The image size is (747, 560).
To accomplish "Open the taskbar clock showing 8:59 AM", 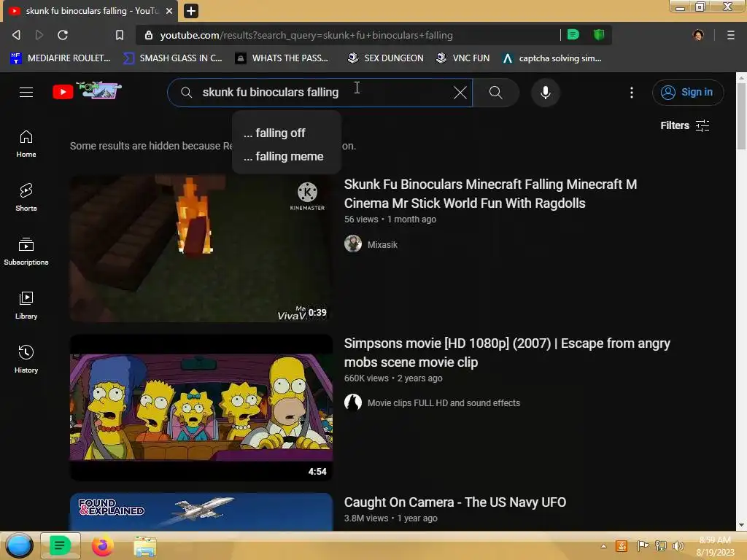I will (715, 546).
